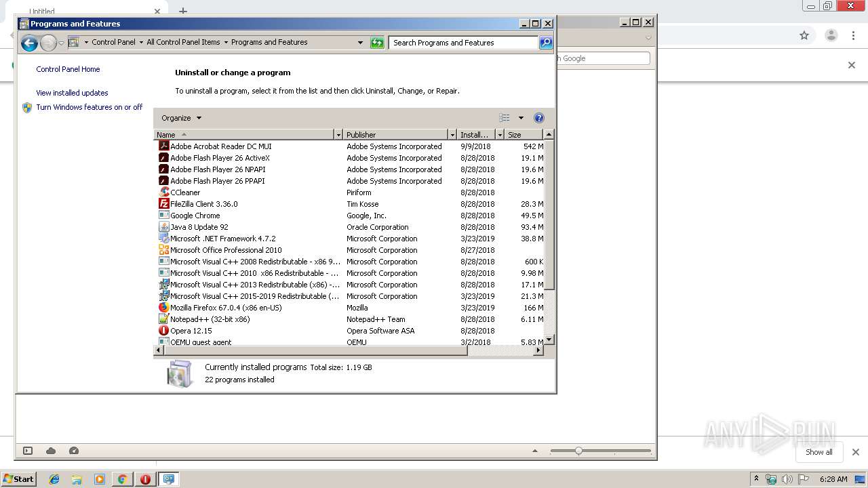868x488 pixels.
Task: Select Microsoft Visual C++ 2008 Redistributable row
Action: 349,262
